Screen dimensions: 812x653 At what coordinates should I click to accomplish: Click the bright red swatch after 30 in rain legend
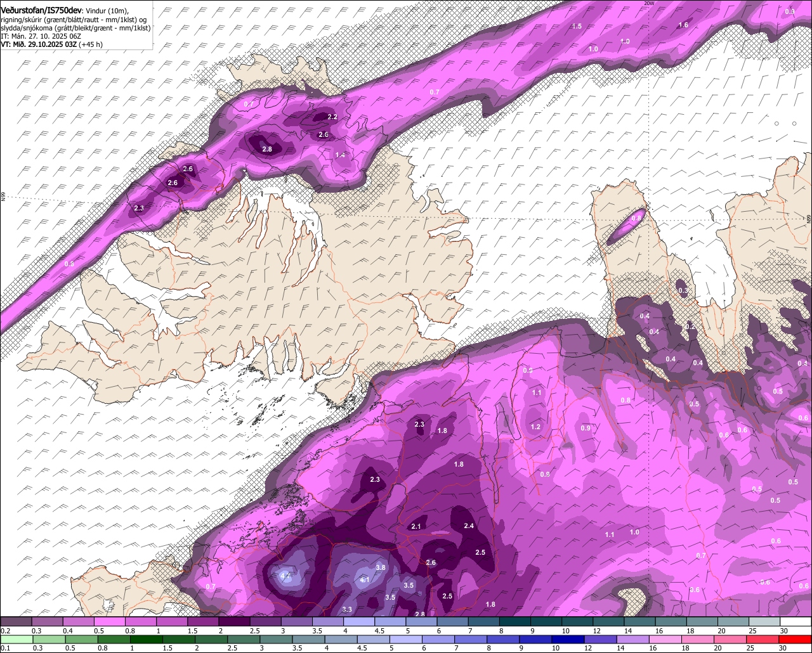796,639
